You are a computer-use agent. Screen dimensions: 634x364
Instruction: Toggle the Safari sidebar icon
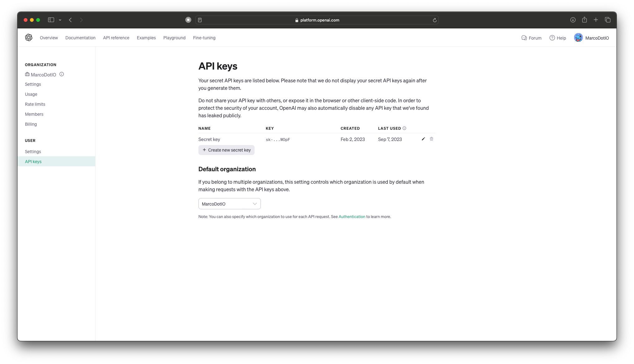pyautogui.click(x=51, y=20)
